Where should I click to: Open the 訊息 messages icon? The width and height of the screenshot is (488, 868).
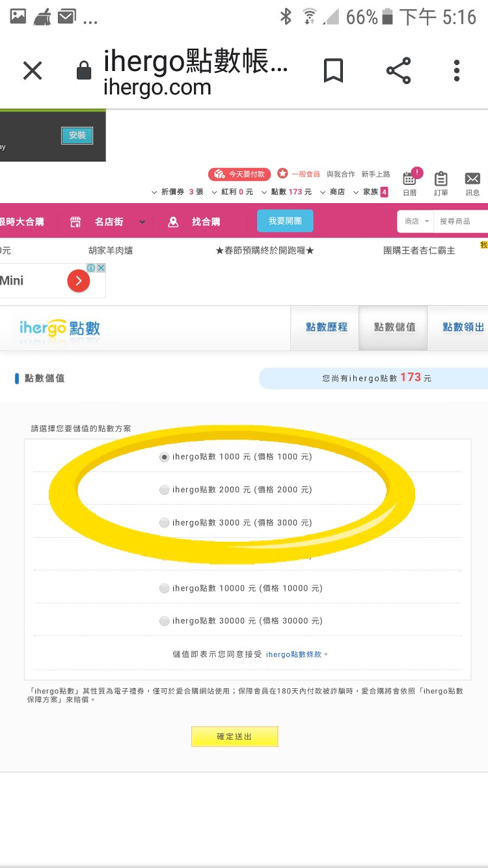coord(472,182)
